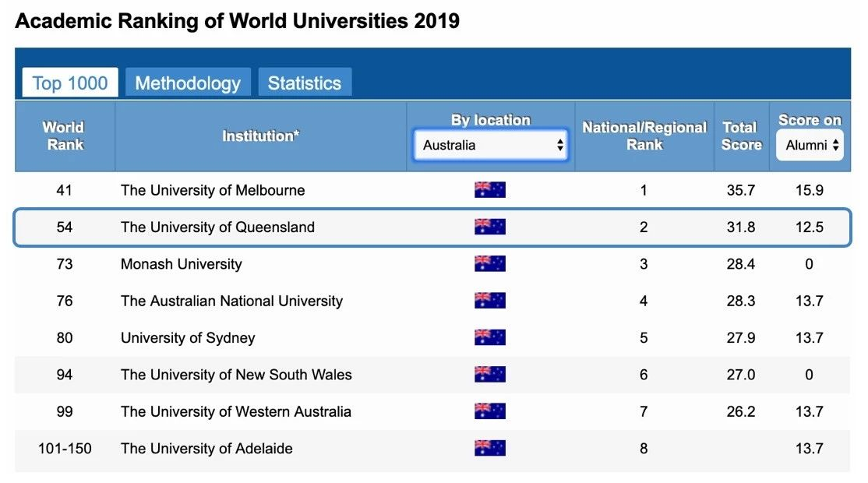Switch to the Methodology tab
Screen dimensions: 868x483
pos(188,83)
